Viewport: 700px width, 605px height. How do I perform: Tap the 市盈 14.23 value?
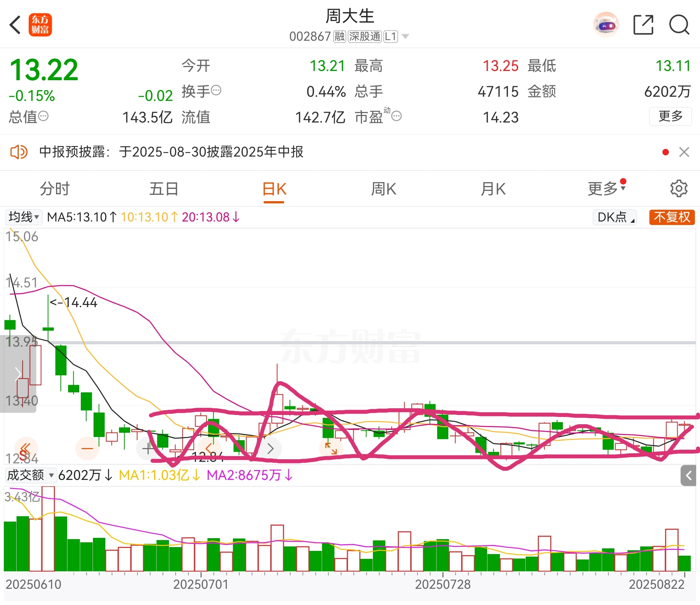500,117
